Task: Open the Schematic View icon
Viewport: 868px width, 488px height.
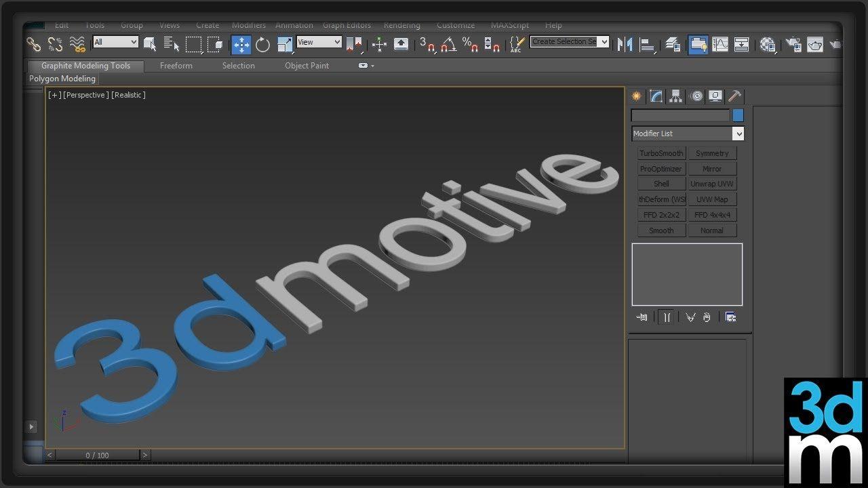Action: 742,45
